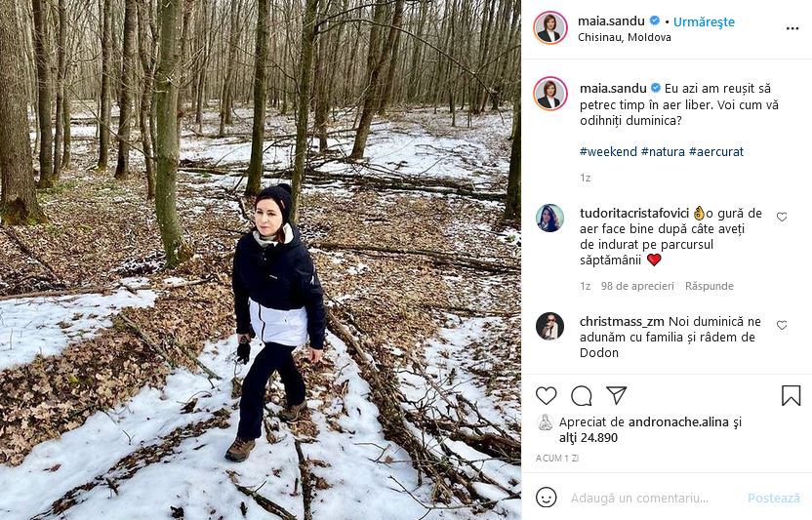This screenshot has width=812, height=520.
Task: Click the #aercurat hashtag
Action: [x=716, y=152]
